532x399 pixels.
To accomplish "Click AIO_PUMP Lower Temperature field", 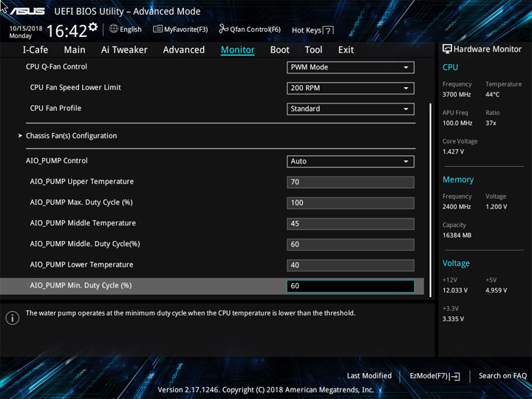I will pyautogui.click(x=350, y=265).
